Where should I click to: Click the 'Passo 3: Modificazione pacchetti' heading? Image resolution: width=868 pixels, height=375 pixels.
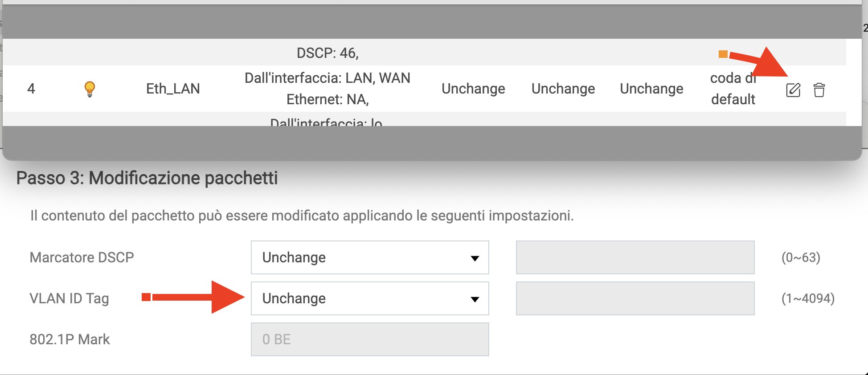coord(147,178)
